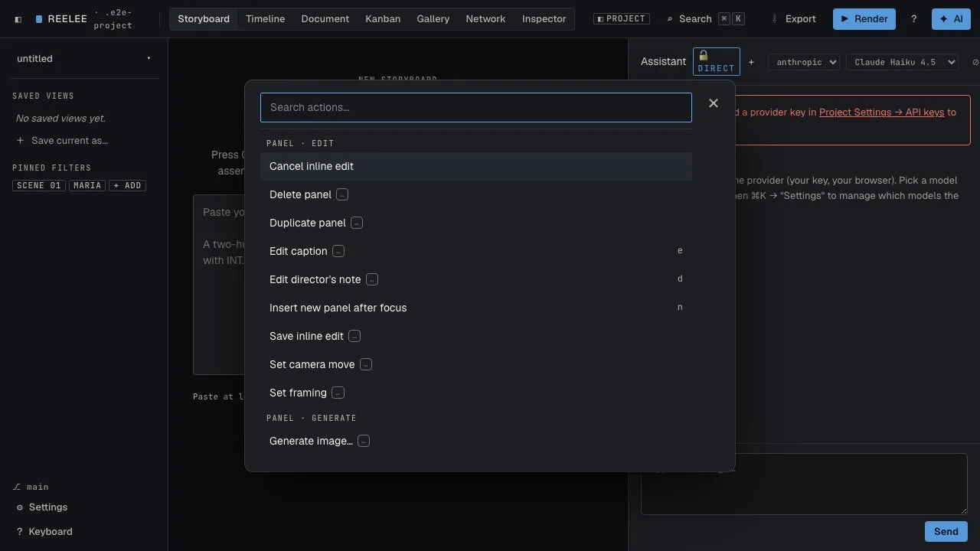Click the ellipsis badge beside Set camera move
The image size is (980, 551).
[x=366, y=365]
